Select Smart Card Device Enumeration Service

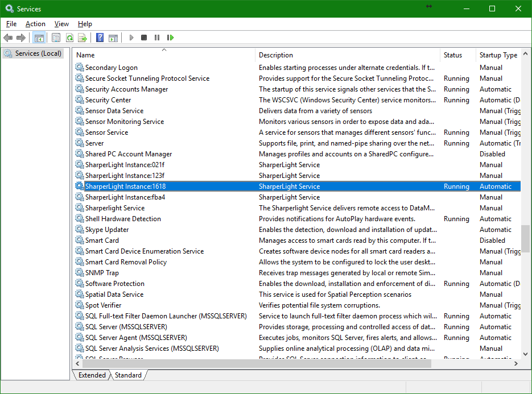(x=297, y=251)
